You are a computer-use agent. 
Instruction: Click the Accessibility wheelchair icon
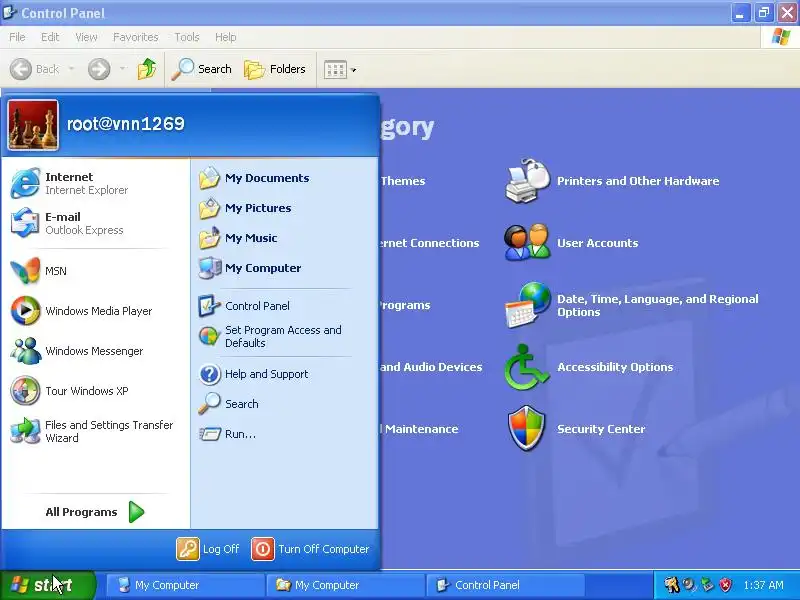tap(527, 367)
